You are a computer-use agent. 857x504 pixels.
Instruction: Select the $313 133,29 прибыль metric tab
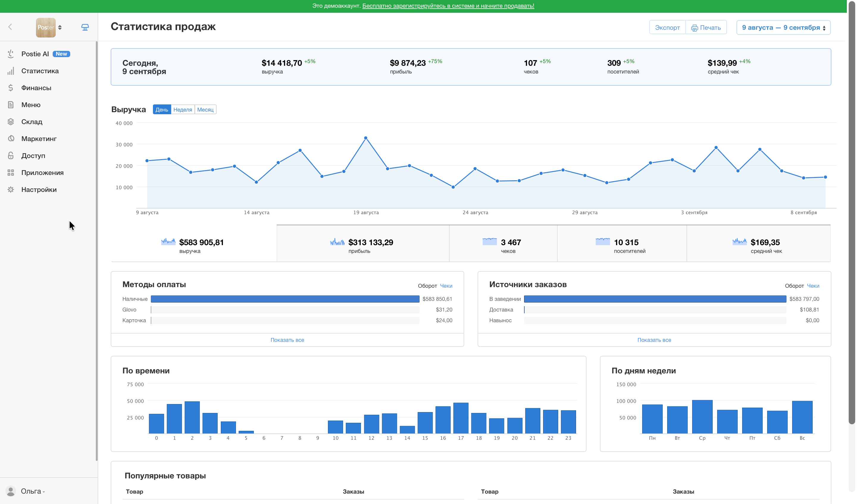click(x=363, y=243)
